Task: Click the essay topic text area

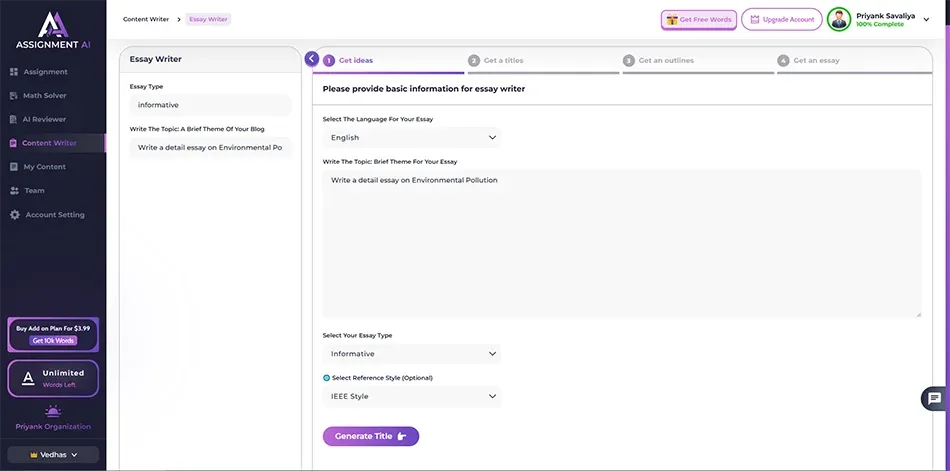Action: (x=621, y=243)
